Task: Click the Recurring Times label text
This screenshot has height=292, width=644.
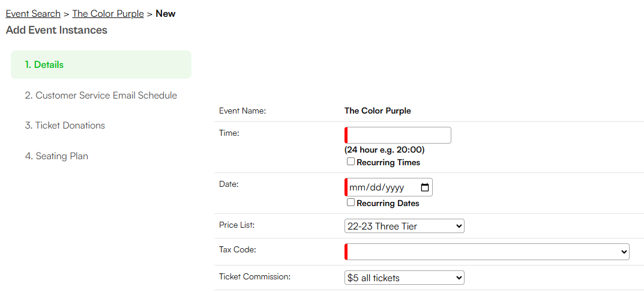Action: (x=388, y=162)
